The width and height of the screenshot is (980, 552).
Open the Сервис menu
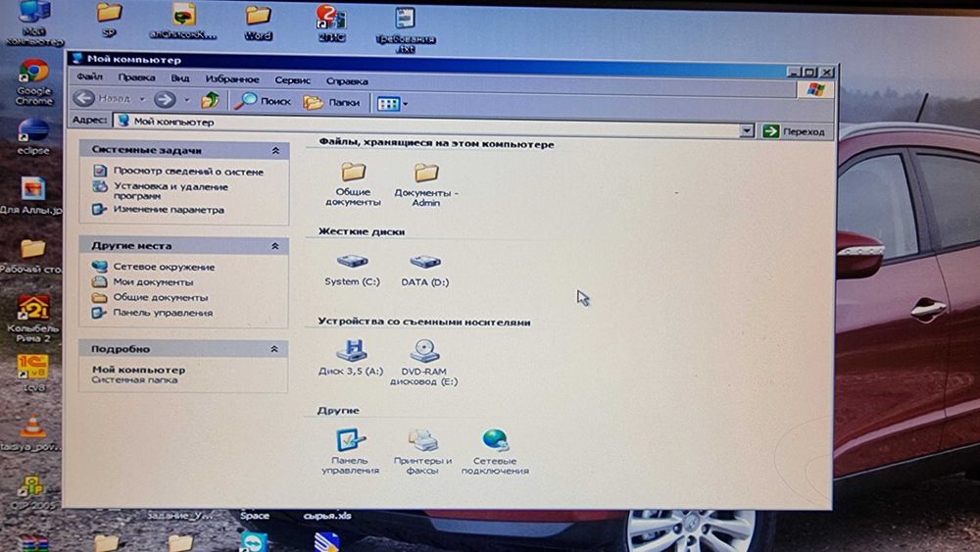(292, 80)
